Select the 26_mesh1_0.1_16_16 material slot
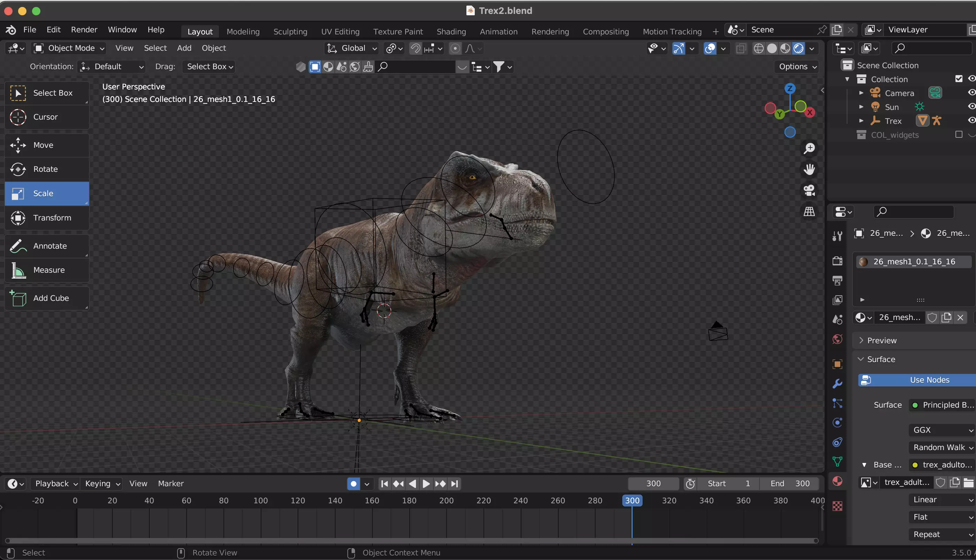976x560 pixels. 914,262
